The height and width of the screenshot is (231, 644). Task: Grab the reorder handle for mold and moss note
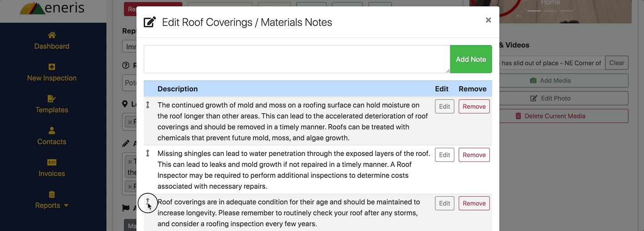pos(148,105)
